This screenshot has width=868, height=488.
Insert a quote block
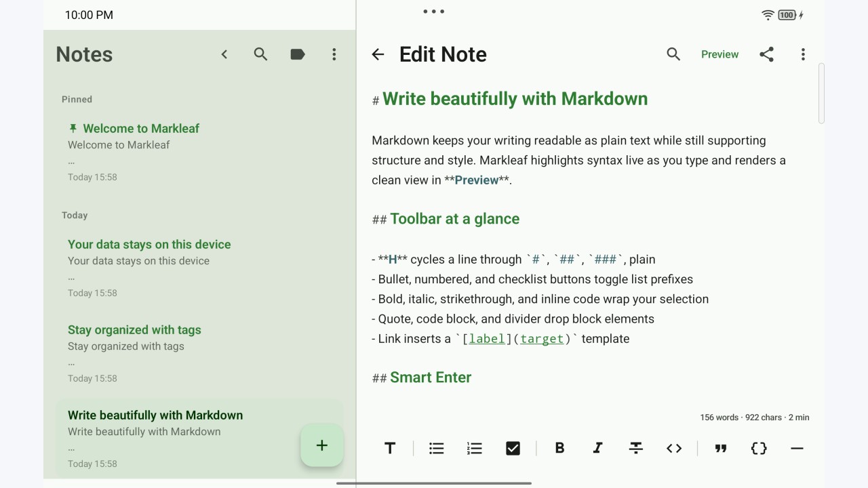click(x=721, y=448)
